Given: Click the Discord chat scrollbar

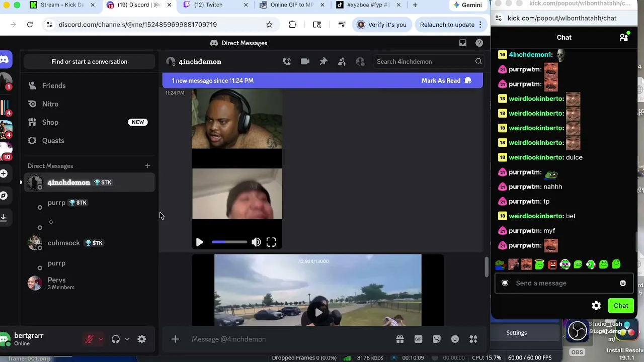Looking at the screenshot, I should click(487, 267).
